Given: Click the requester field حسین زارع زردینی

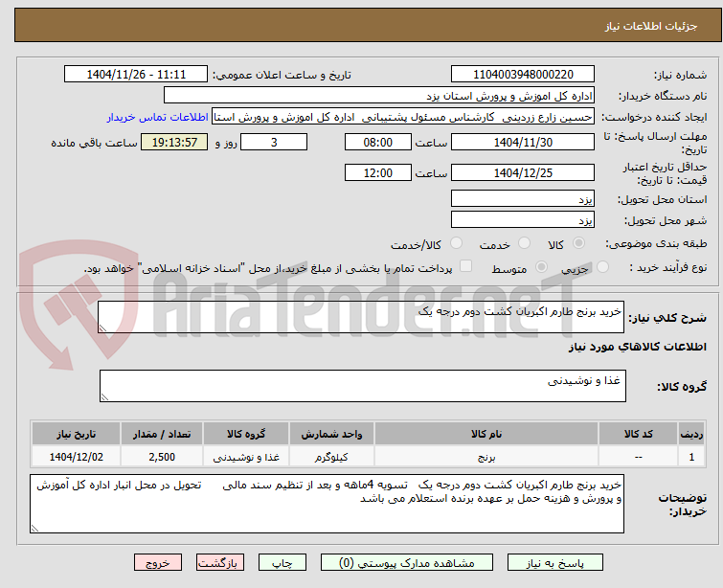Looking at the screenshot, I should pyautogui.click(x=403, y=117).
